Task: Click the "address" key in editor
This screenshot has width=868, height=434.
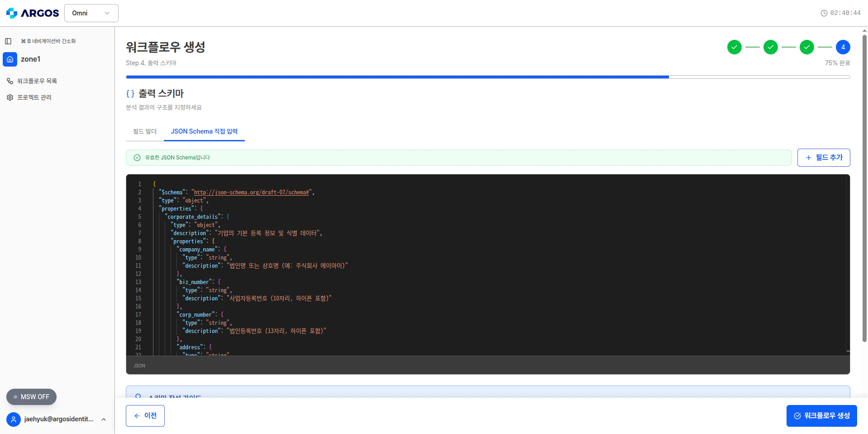Action: (190, 347)
